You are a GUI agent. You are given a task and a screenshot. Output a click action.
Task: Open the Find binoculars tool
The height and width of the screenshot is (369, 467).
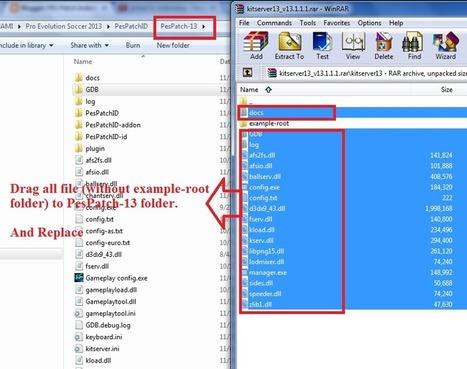414,46
